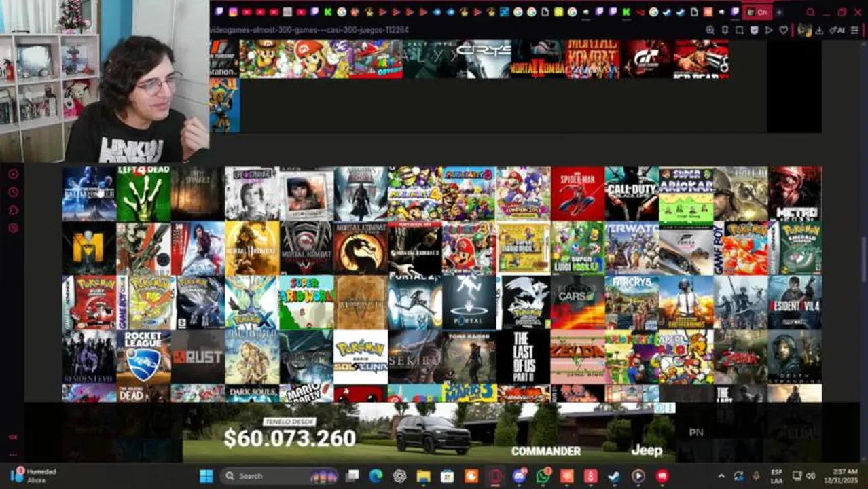
Task: Select the Far Cry 5 cover
Action: tap(632, 302)
